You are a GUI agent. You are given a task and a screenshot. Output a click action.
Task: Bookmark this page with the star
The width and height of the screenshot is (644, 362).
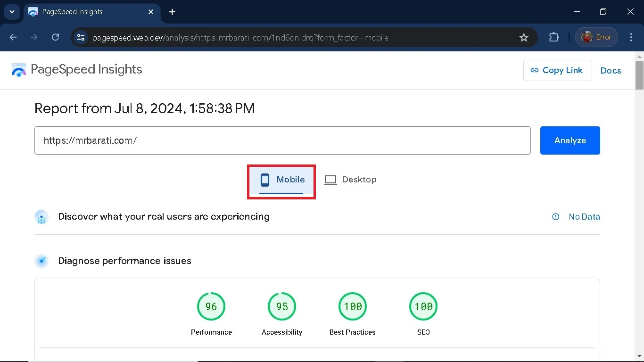[x=524, y=37]
